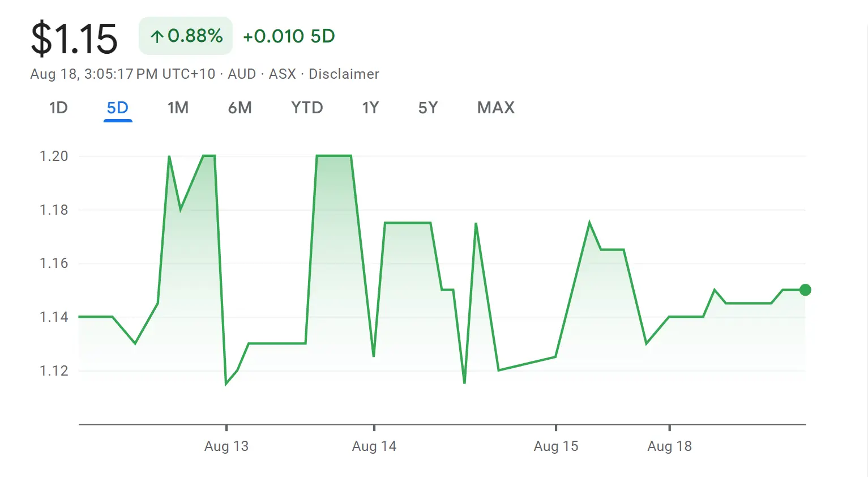Click the 1.20 y-axis label
868x477 pixels.
[x=54, y=156]
